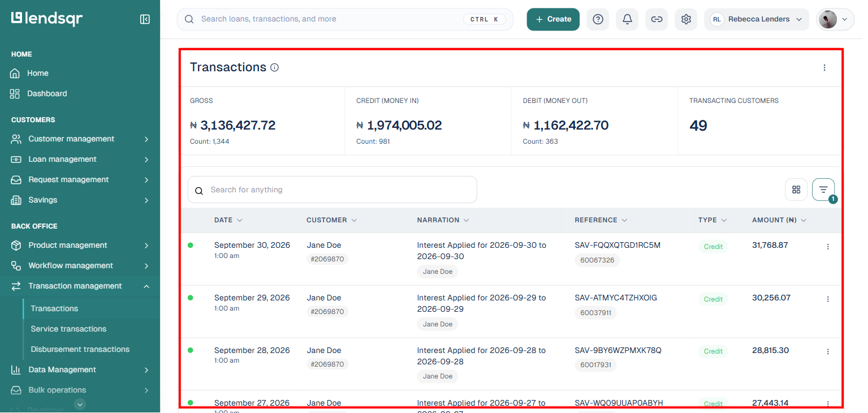Switch to grid view icon
This screenshot has width=868, height=413.
point(796,190)
